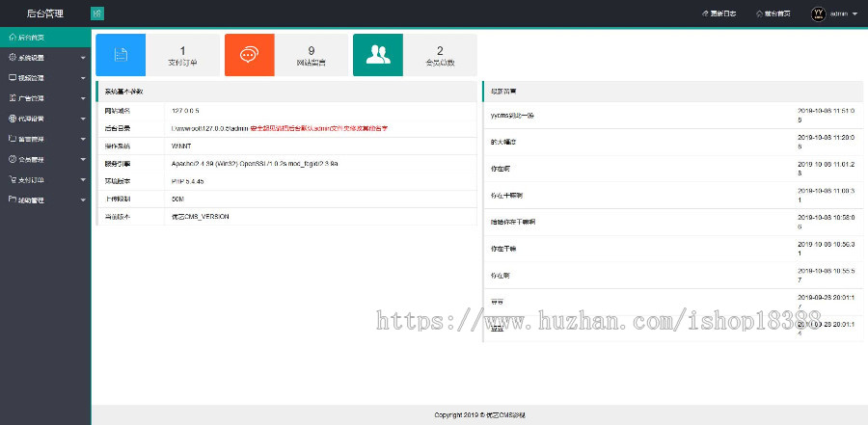868x425 pixels.
Task: Expand the 会员管理 menu arrow
Action: coord(83,159)
